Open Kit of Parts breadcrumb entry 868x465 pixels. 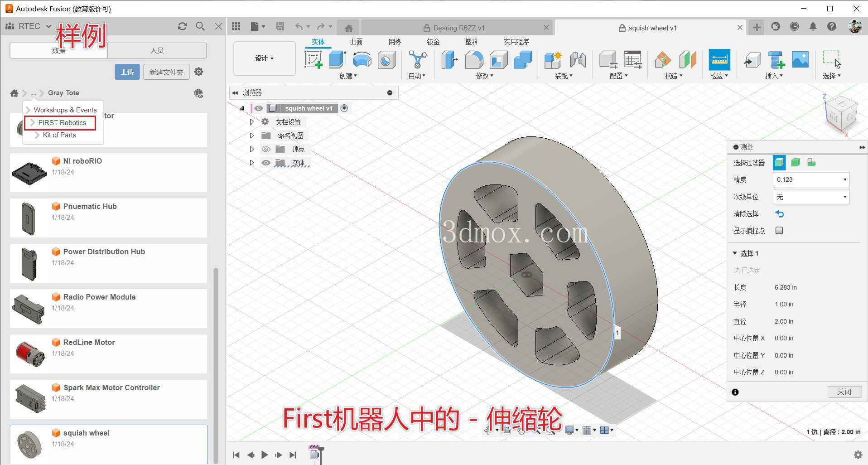click(x=59, y=135)
